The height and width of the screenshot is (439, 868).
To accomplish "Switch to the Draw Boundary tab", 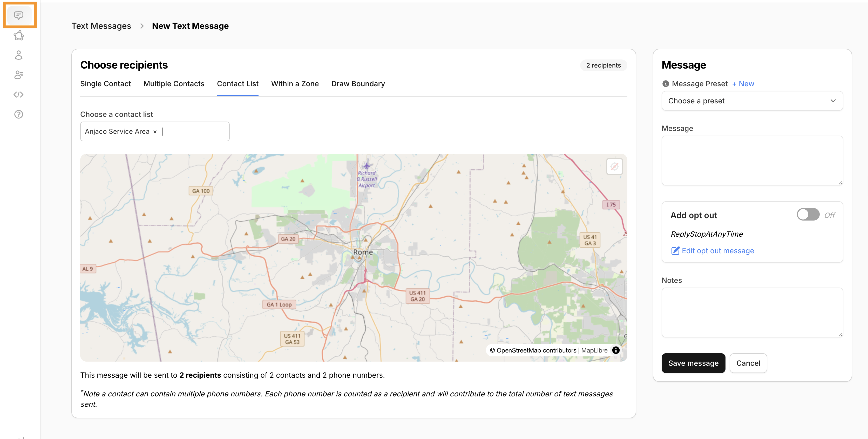I will pos(358,84).
